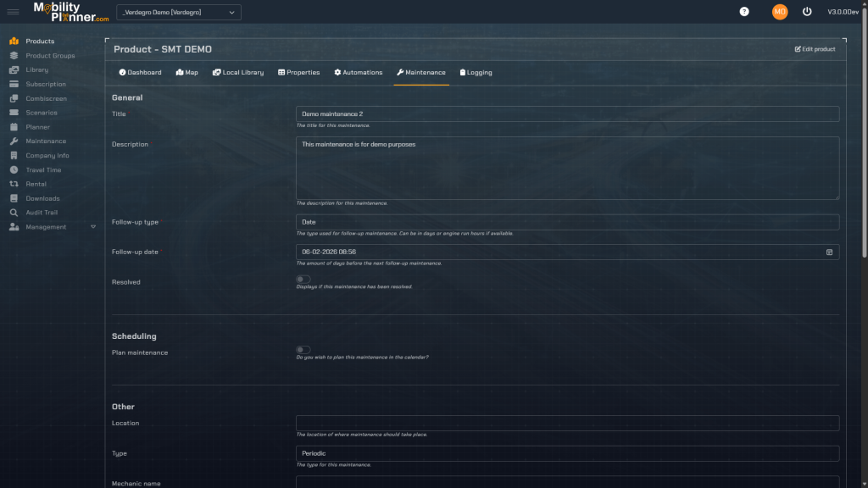Open the Follow-up type dropdown
868x488 pixels.
(567, 222)
